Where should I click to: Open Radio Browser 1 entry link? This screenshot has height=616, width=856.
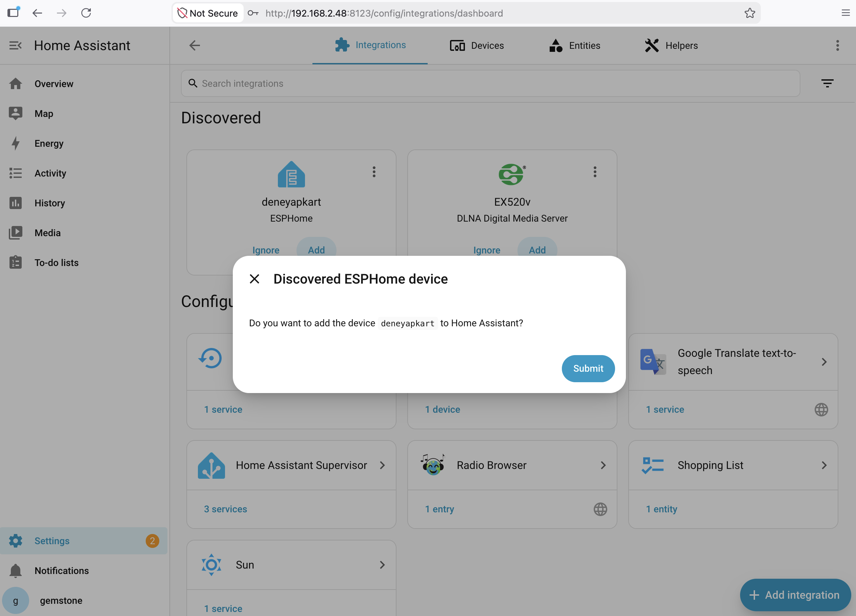tap(439, 509)
